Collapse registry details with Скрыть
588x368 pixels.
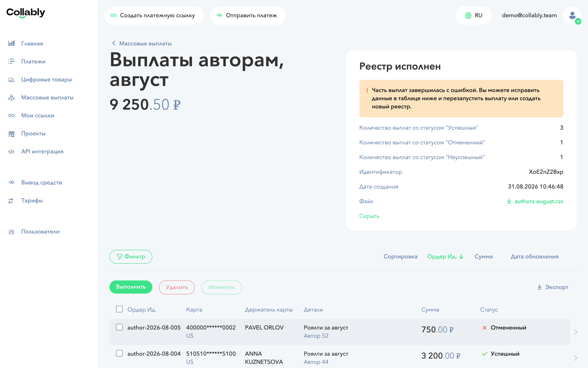click(x=369, y=216)
